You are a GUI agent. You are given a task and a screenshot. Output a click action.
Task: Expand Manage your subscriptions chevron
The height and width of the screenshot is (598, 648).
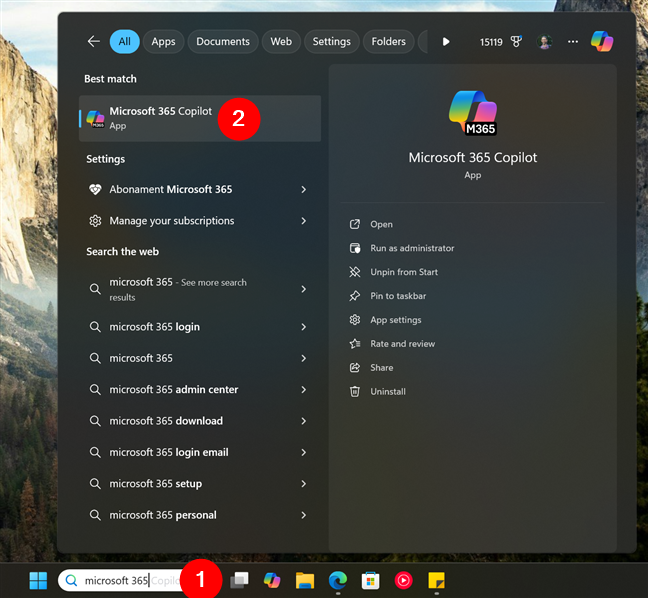[304, 221]
